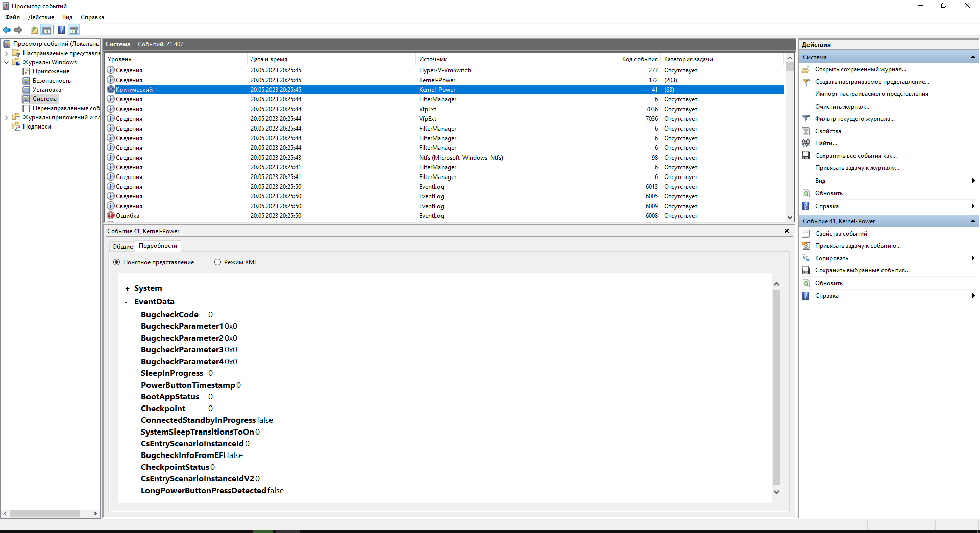Select the Понятное представление radio button
The width and height of the screenshot is (980, 533).
116,262
